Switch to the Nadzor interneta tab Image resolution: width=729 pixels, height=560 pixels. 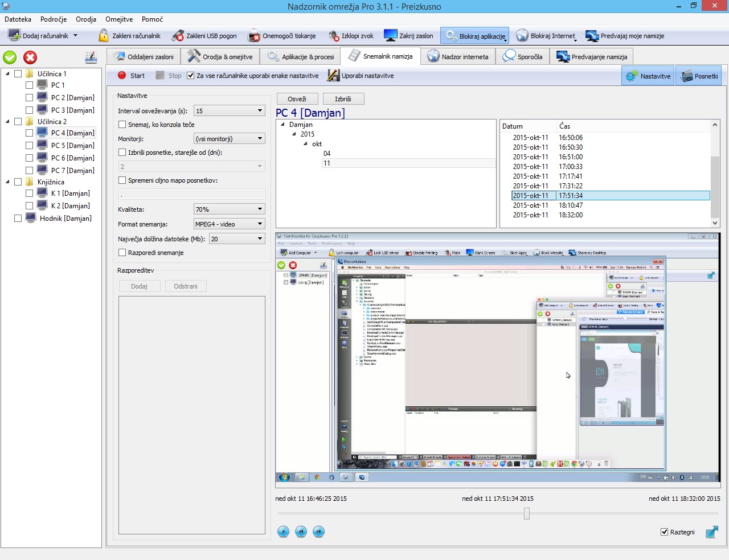[458, 56]
